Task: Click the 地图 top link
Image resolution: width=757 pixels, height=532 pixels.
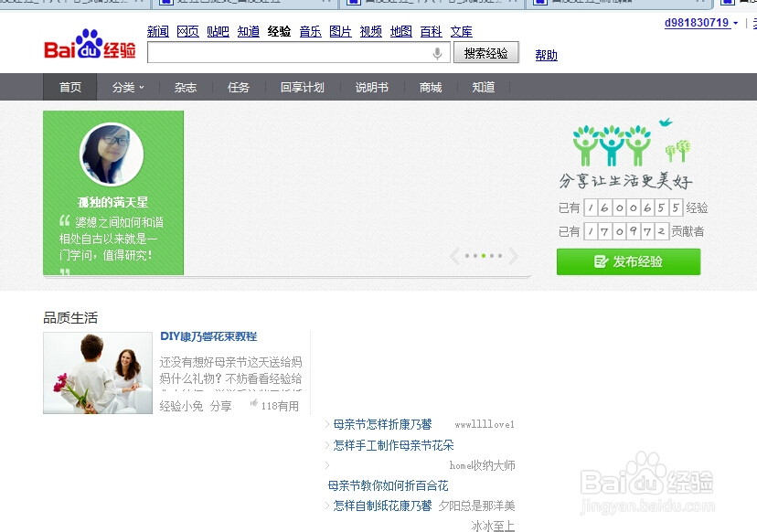Action: 401,32
